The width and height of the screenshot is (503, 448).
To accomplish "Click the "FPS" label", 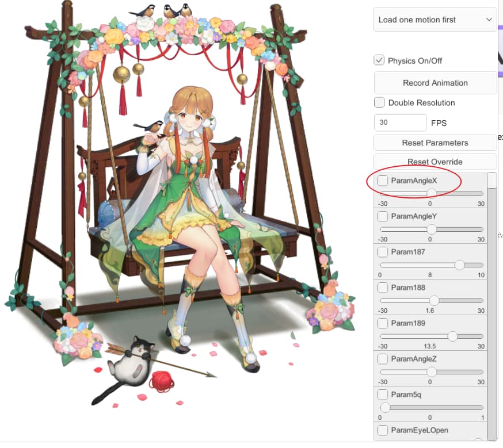I will pos(439,123).
